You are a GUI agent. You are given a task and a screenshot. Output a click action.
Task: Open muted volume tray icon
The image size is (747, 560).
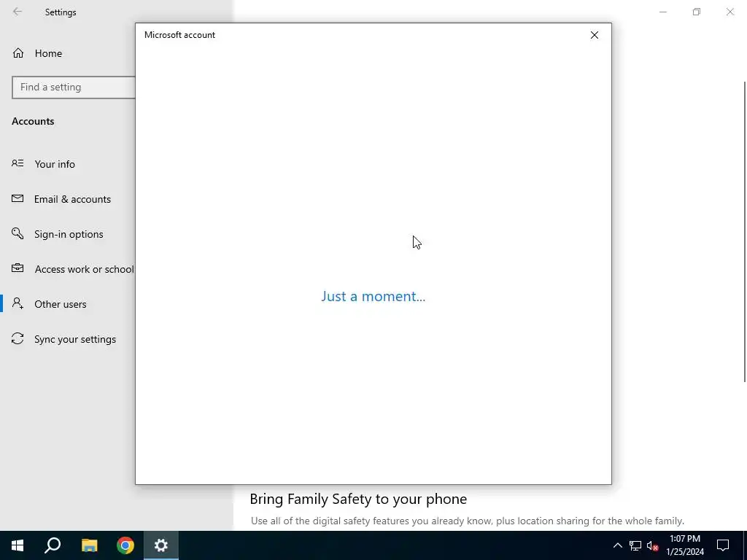click(x=653, y=545)
